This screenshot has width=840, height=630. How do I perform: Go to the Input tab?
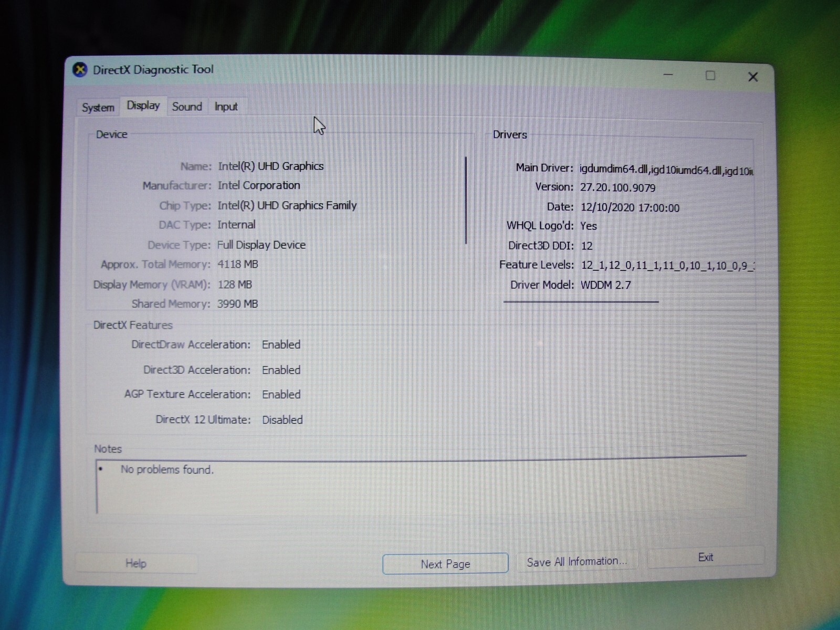click(x=226, y=107)
